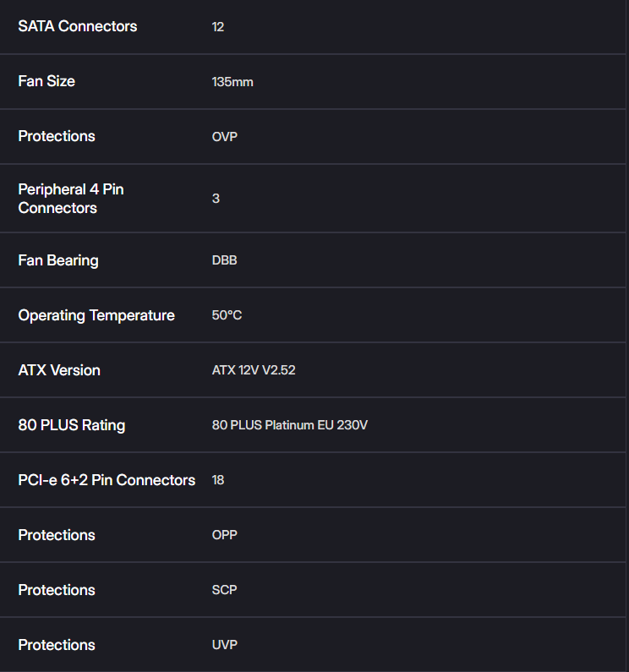Select the 50°C temperature value

(x=227, y=315)
